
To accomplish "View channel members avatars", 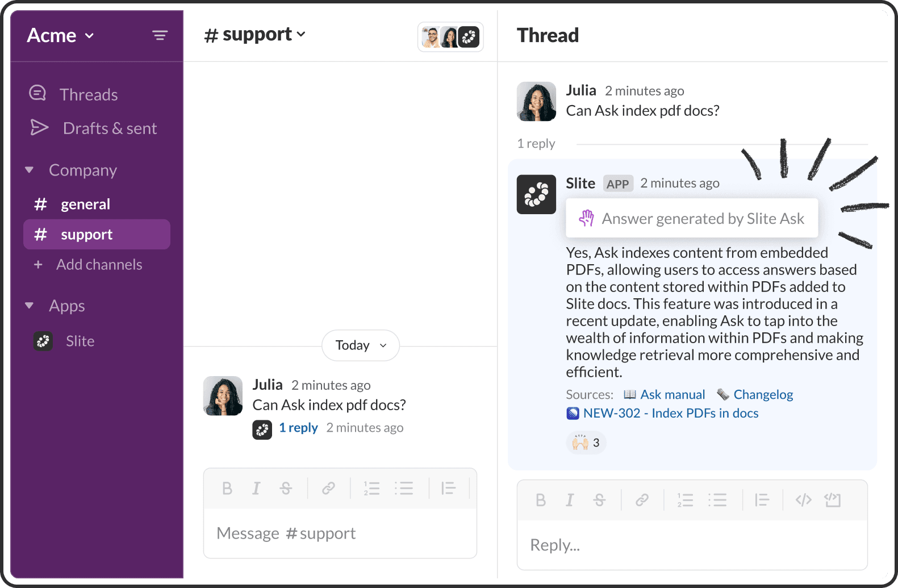I will coord(450,37).
